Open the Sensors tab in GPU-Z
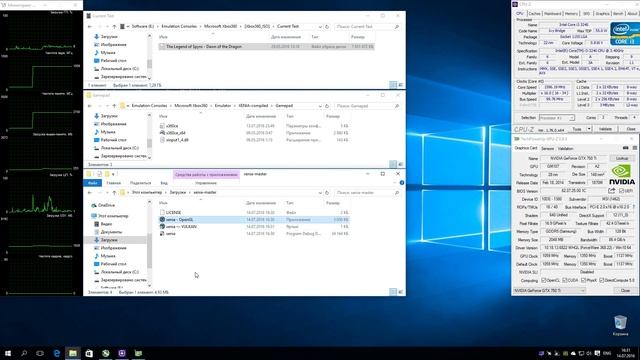The width and height of the screenshot is (640, 360). [x=548, y=149]
